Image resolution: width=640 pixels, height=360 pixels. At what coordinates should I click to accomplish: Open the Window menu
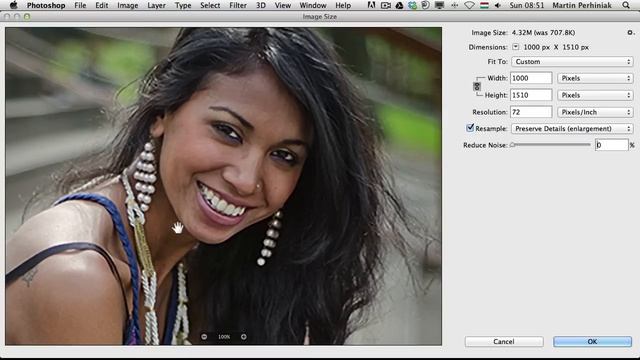313,5
